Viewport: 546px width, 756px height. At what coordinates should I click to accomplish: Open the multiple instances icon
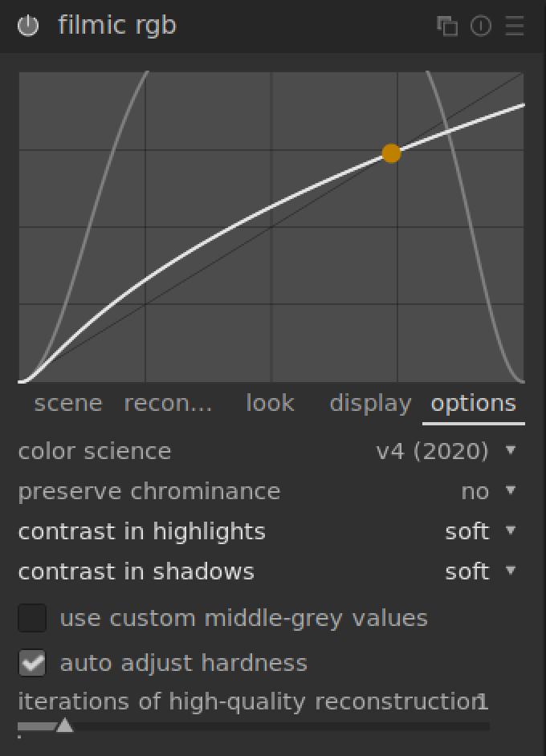(x=447, y=26)
